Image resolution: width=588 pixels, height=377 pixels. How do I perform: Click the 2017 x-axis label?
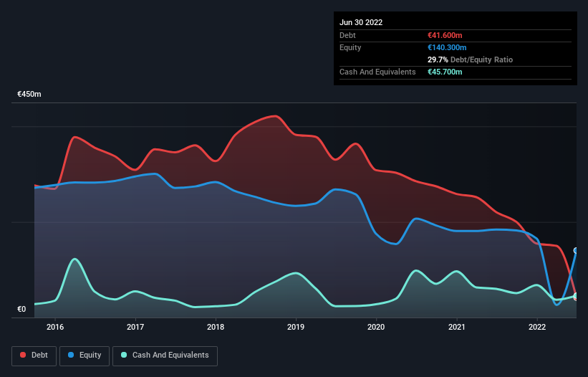click(135, 327)
